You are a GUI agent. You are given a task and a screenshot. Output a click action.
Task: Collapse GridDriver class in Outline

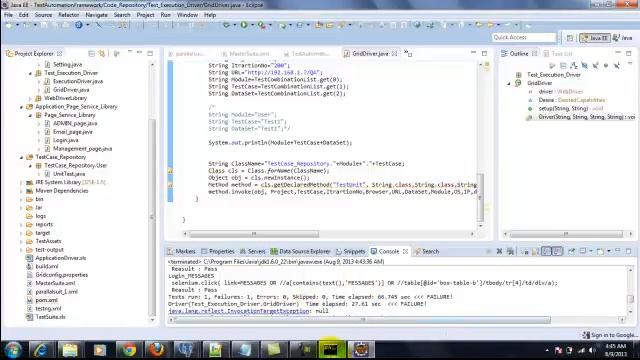point(509,84)
